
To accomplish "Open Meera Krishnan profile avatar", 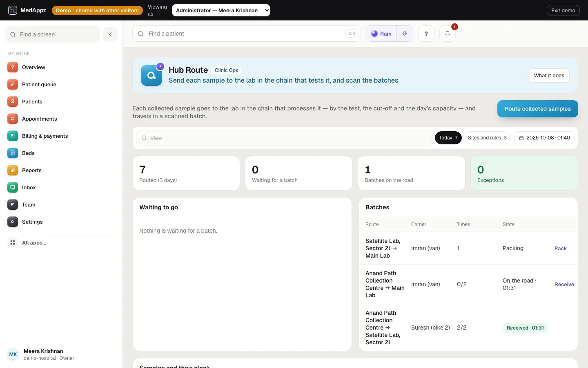I will (x=13, y=355).
